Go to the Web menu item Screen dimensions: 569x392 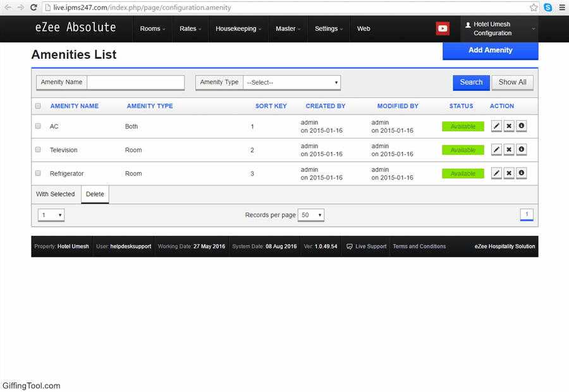(364, 28)
